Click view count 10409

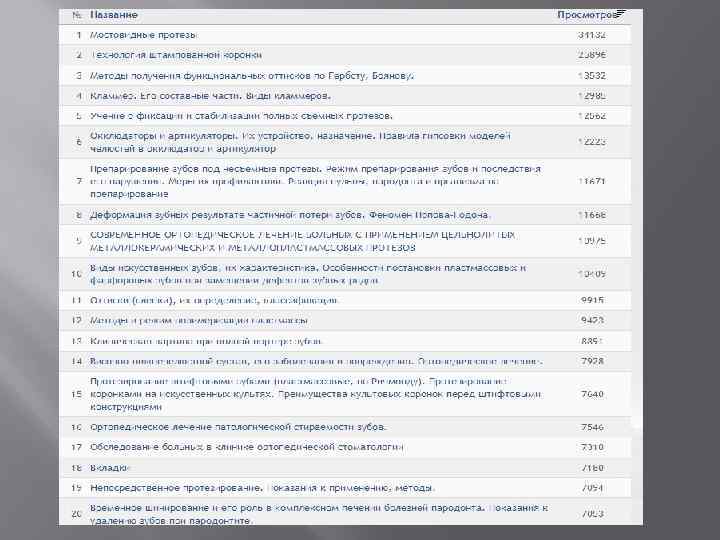[592, 274]
